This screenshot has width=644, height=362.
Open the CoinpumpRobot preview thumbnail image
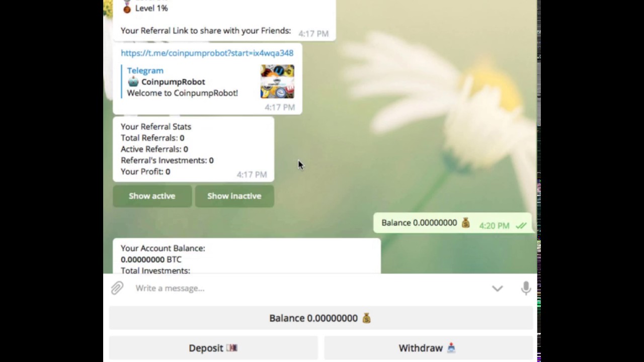pyautogui.click(x=277, y=81)
